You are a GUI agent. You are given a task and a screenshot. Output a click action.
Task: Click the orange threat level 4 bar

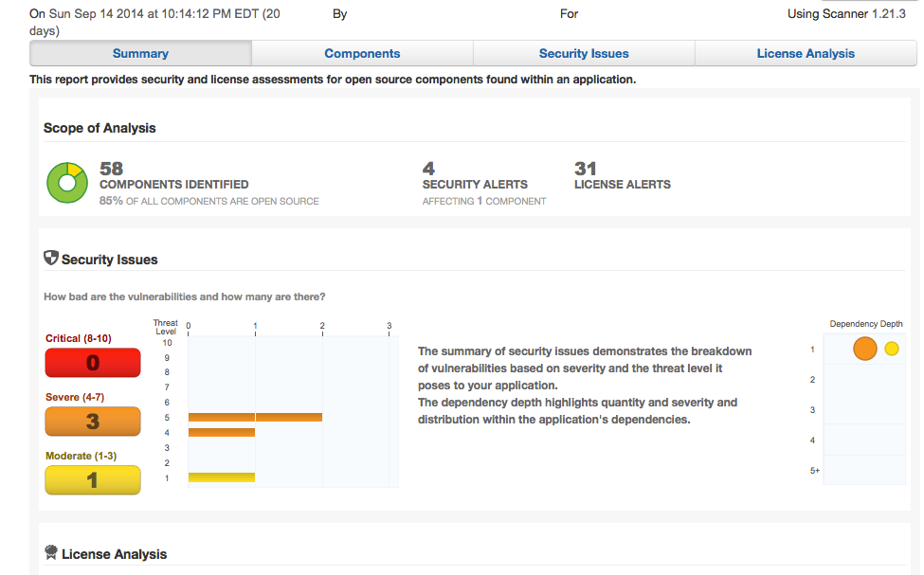tap(222, 432)
